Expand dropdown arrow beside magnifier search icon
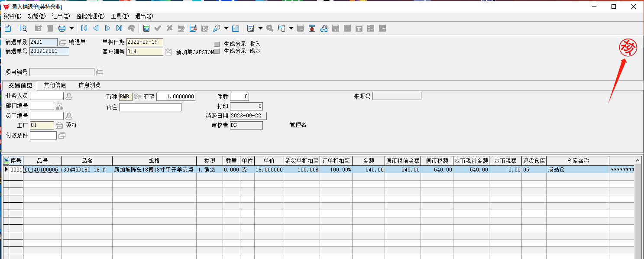The image size is (644, 259). (x=226, y=29)
